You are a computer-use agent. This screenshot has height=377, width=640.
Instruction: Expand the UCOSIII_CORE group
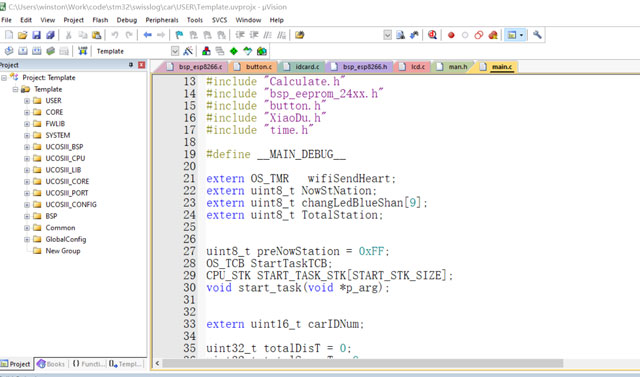(x=27, y=182)
